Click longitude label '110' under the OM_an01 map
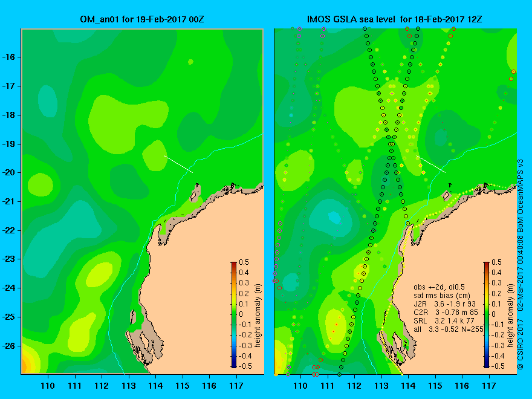532x399 pixels. (48, 386)
